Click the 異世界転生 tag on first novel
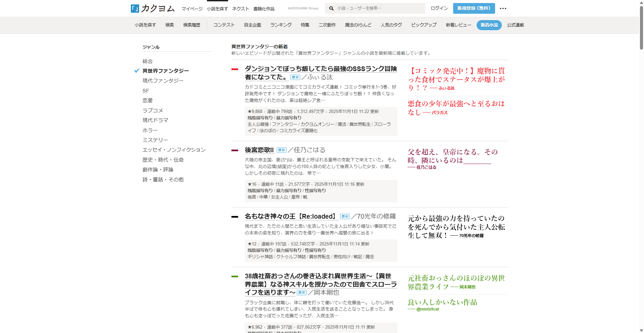Image resolution: width=644 pixels, height=333 pixels. (360, 124)
